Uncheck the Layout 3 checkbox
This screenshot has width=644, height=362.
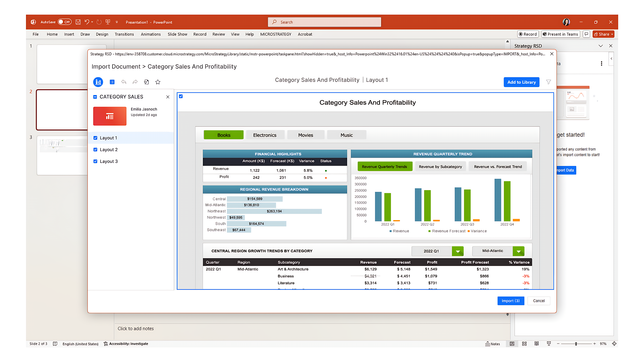(x=95, y=161)
